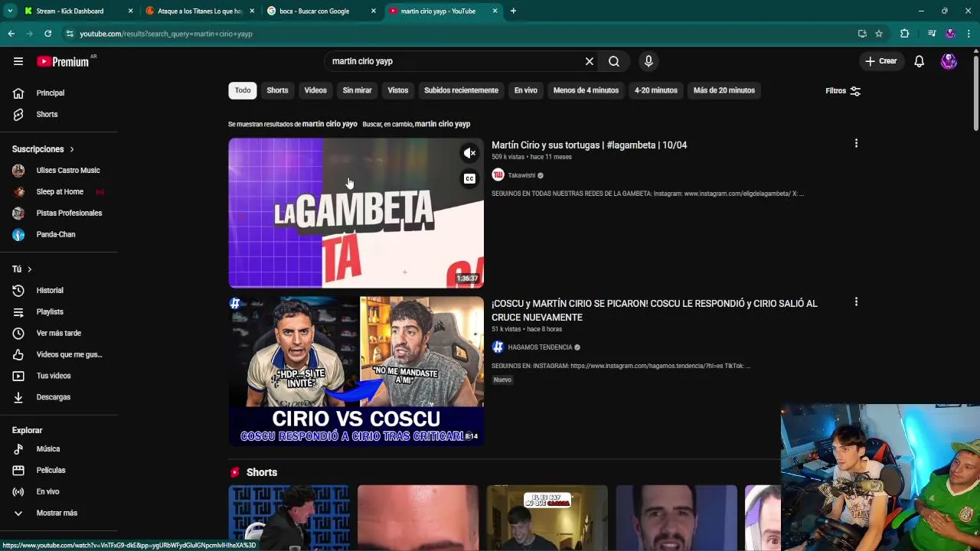Viewport: 980px width, 551px height.
Task: Open Pistas Profesionales subscription
Action: [59, 213]
